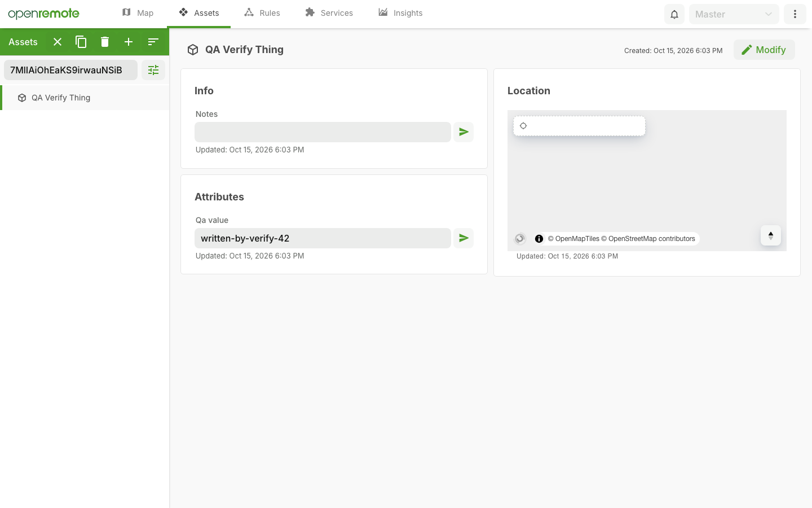This screenshot has height=508, width=812.
Task: Open the Insights tab
Action: pyautogui.click(x=400, y=13)
